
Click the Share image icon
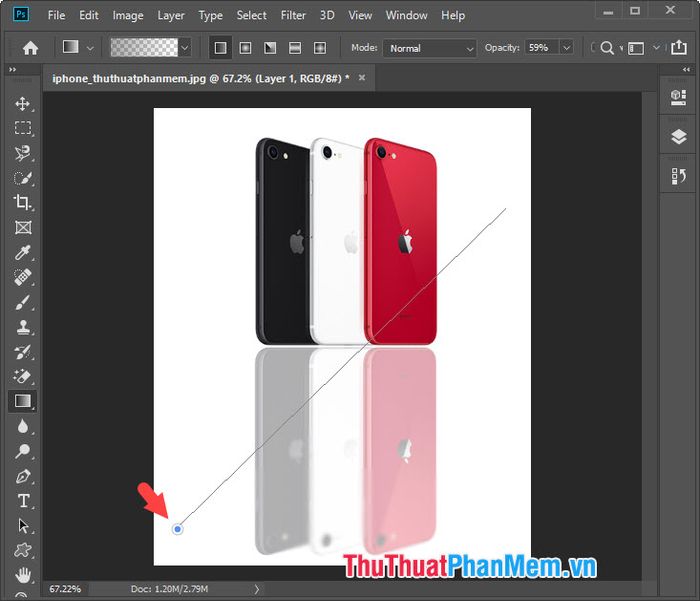pyautogui.click(x=679, y=47)
